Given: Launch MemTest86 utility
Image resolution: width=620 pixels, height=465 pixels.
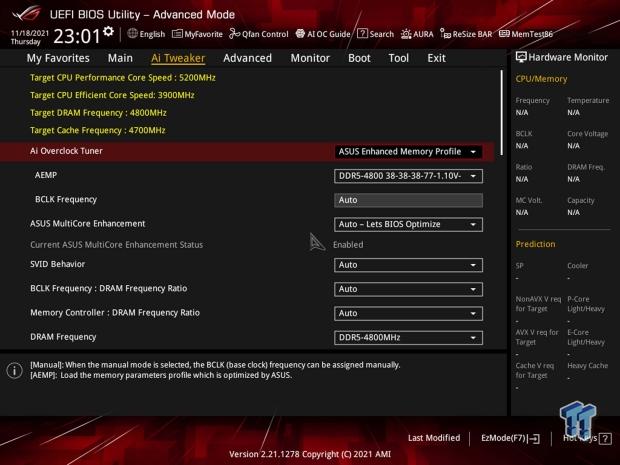Looking at the screenshot, I should (x=525, y=34).
